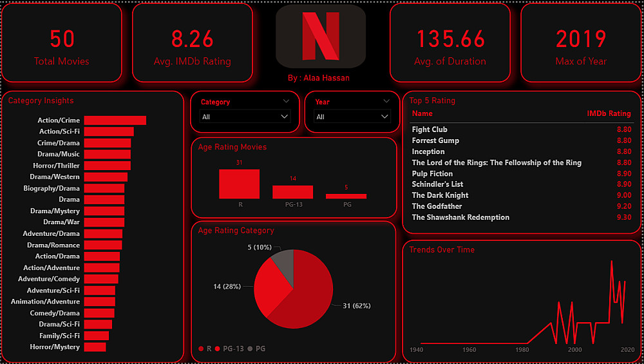Viewport: 644px width, 364px height.
Task: Select the Adventure/Comedy category bar
Action: point(101,279)
